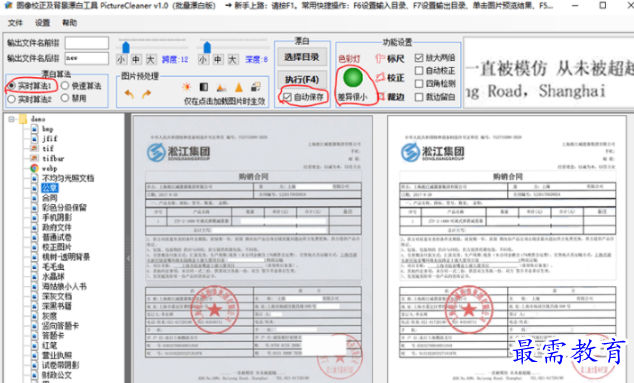Click the 输出文件名后缀 input field
This screenshot has height=383, width=634.
click(x=87, y=58)
